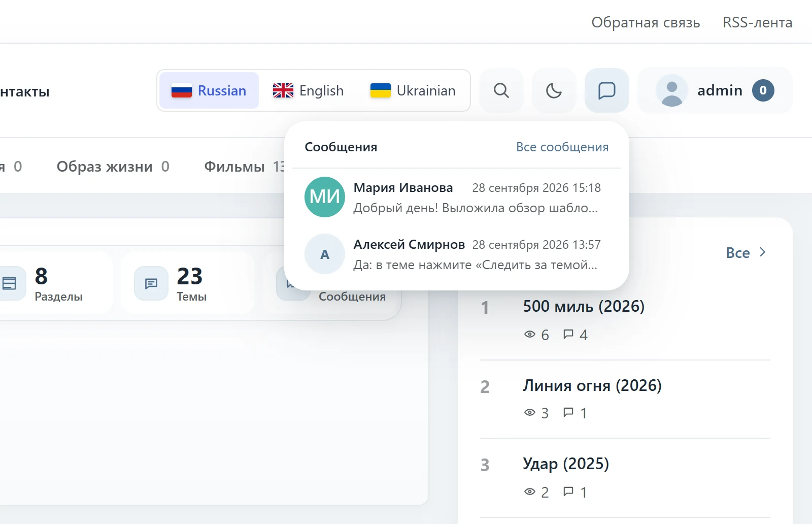The width and height of the screenshot is (812, 524).
Task: Open message from Мария Иванова
Action: coord(457,197)
